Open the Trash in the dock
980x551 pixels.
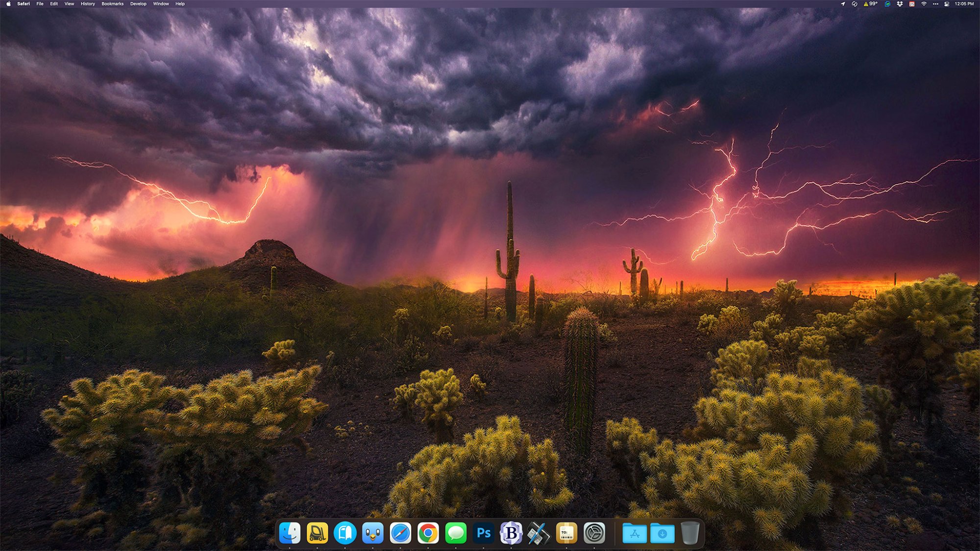pos(690,533)
